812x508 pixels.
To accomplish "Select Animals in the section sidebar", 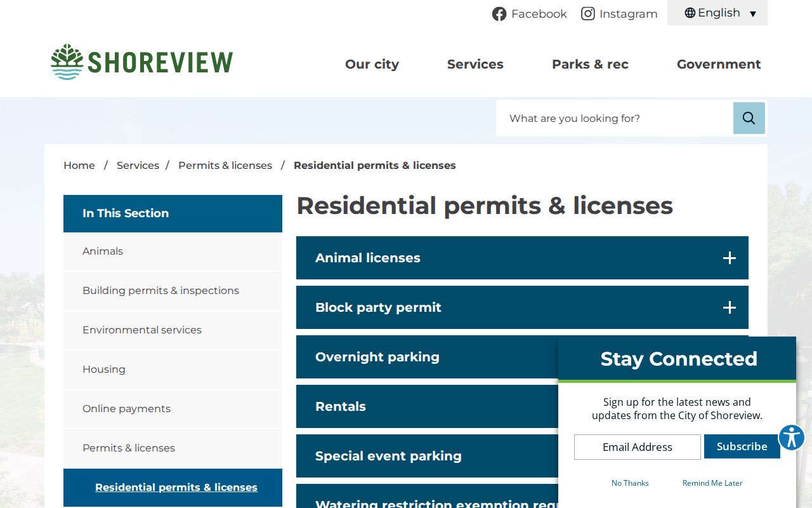I will pos(173,251).
